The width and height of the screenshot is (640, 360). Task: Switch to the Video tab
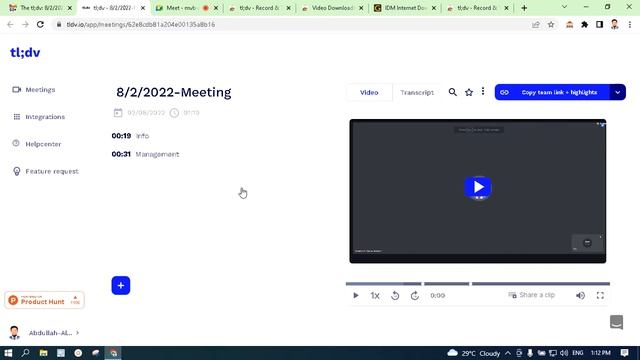click(369, 93)
